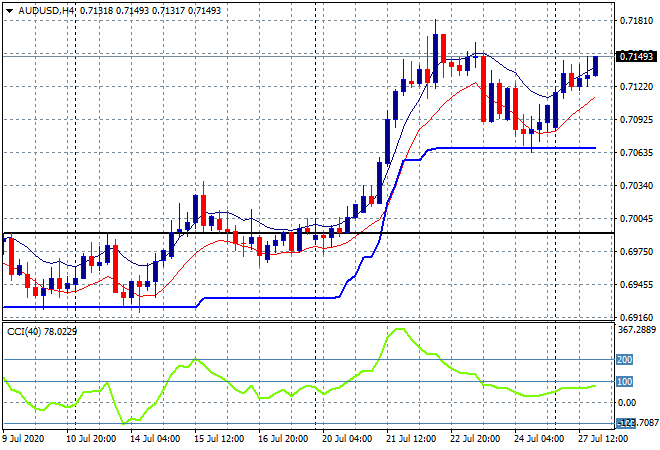The width and height of the screenshot is (660, 450).
Task: Select the black horizontal support line
Action: [308, 233]
